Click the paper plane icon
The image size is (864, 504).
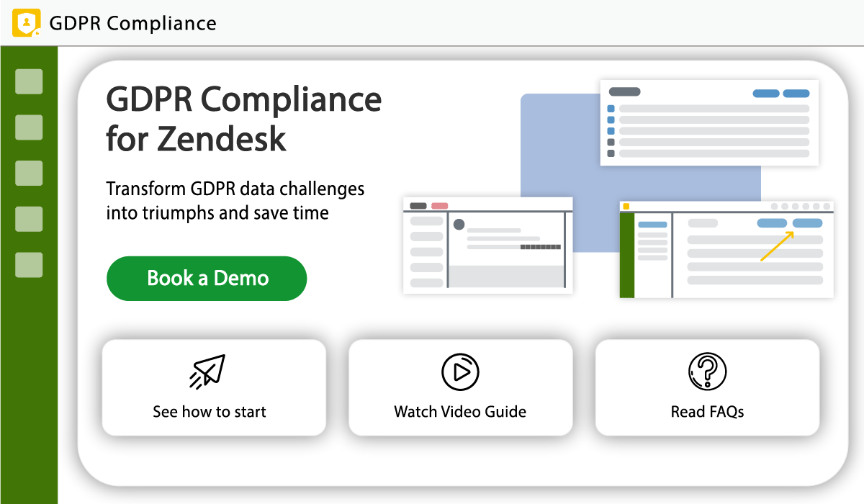pyautogui.click(x=207, y=372)
